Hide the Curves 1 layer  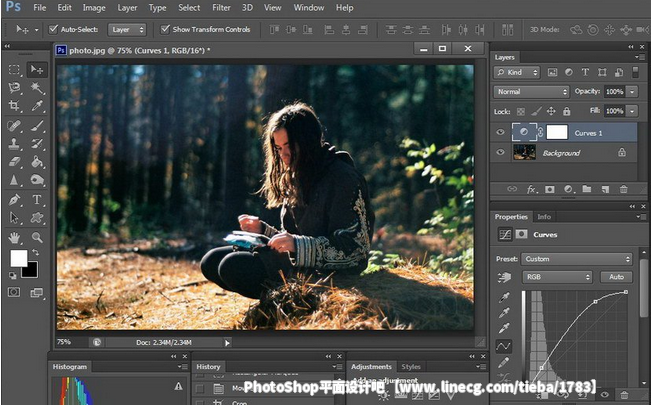coord(500,132)
